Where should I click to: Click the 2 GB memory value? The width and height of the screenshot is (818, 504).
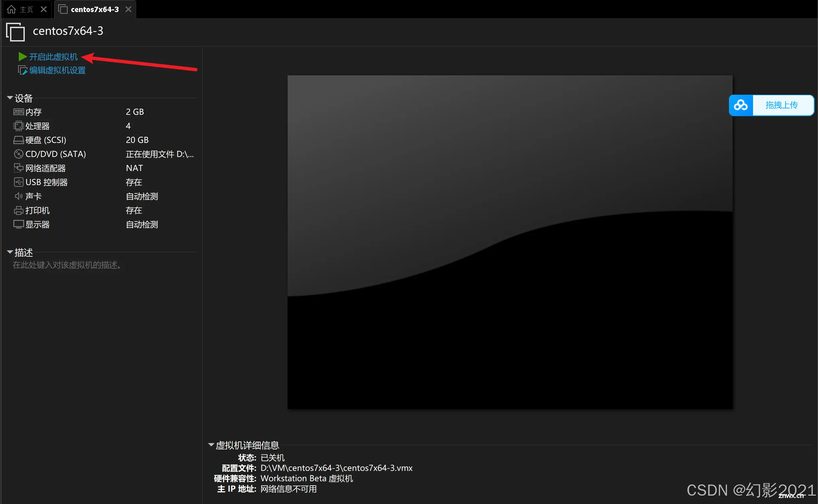click(135, 112)
